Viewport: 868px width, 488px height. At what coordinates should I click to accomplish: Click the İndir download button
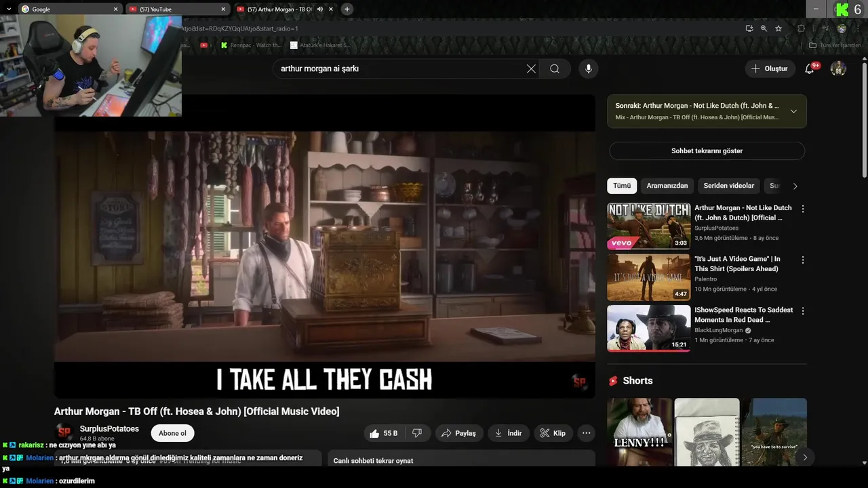tap(509, 433)
